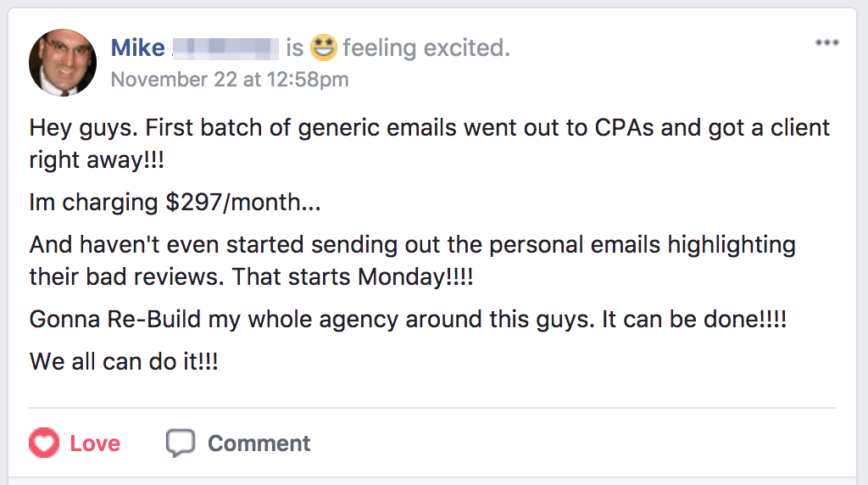Click the red Love heart icon
This screenshot has height=485, width=868.
(44, 443)
